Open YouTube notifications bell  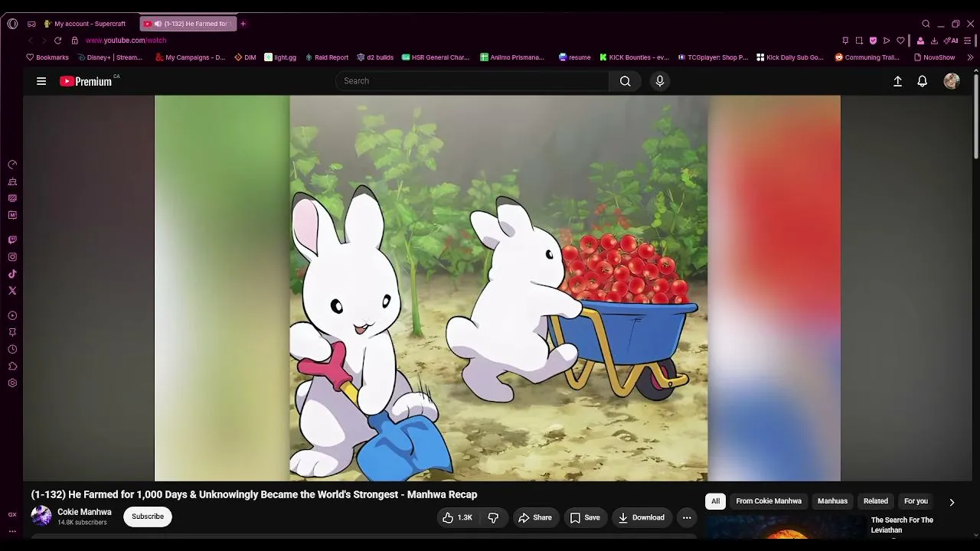click(x=923, y=81)
